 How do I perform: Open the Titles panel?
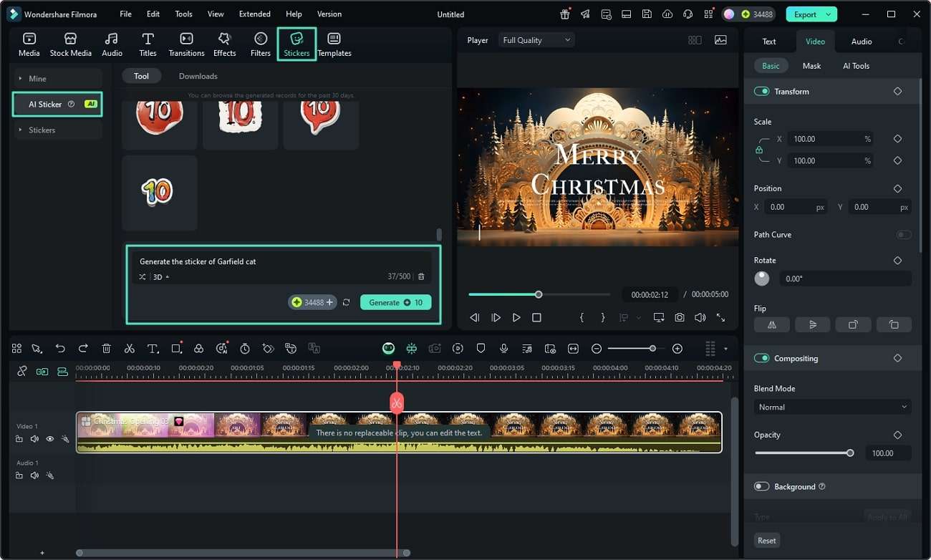148,44
